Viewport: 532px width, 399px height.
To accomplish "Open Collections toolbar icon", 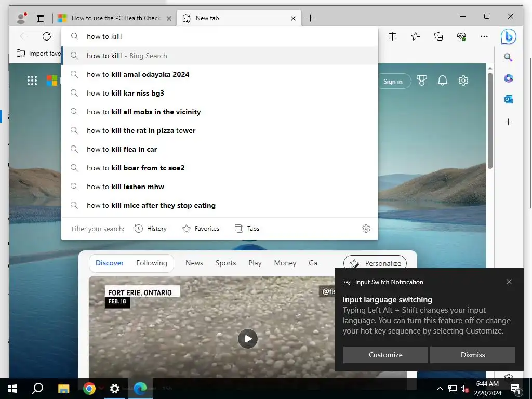I will click(438, 36).
